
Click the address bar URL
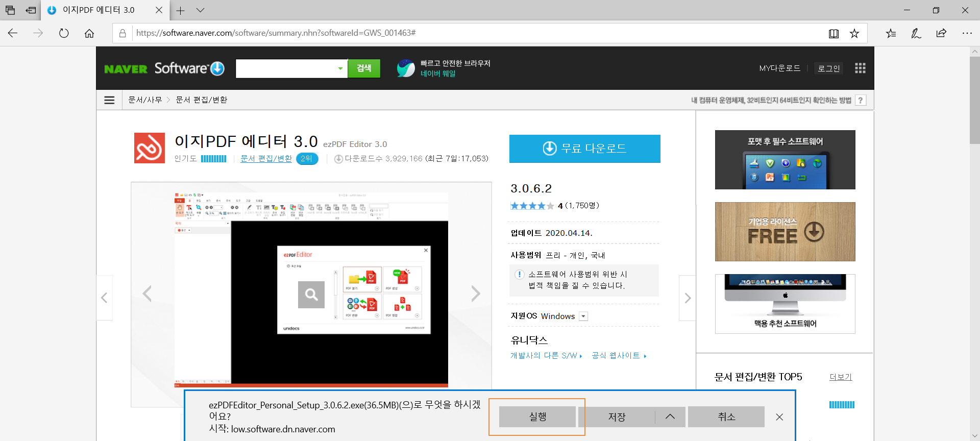276,33
